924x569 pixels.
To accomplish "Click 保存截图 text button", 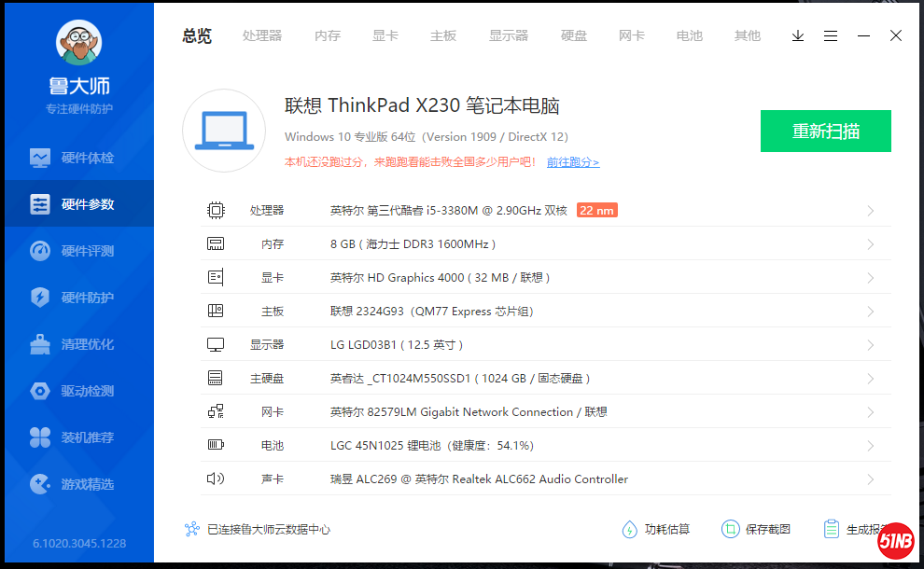I will pos(768,530).
